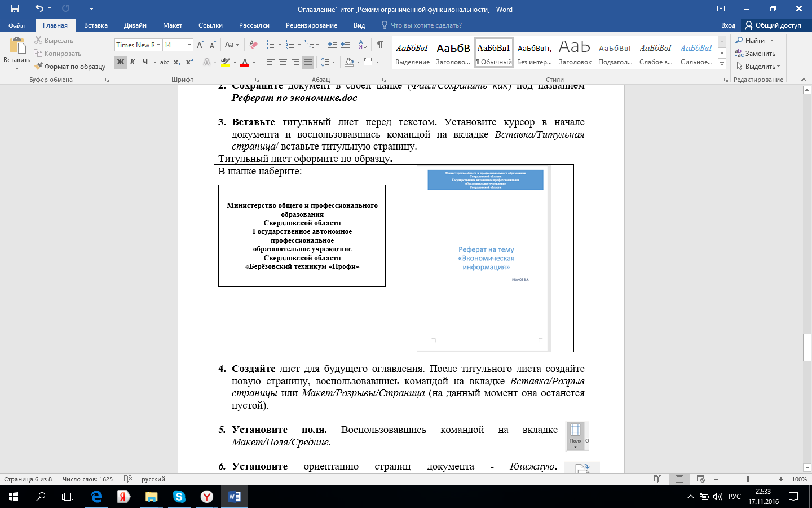The width and height of the screenshot is (812, 508).
Task: Open the change case (Aa) dropdown
Action: (232, 45)
